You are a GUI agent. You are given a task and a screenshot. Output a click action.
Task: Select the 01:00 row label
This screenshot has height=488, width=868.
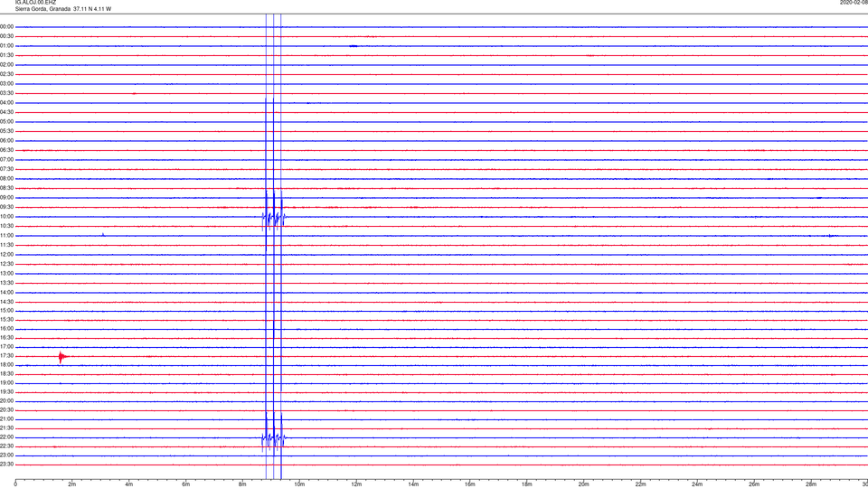(6, 46)
